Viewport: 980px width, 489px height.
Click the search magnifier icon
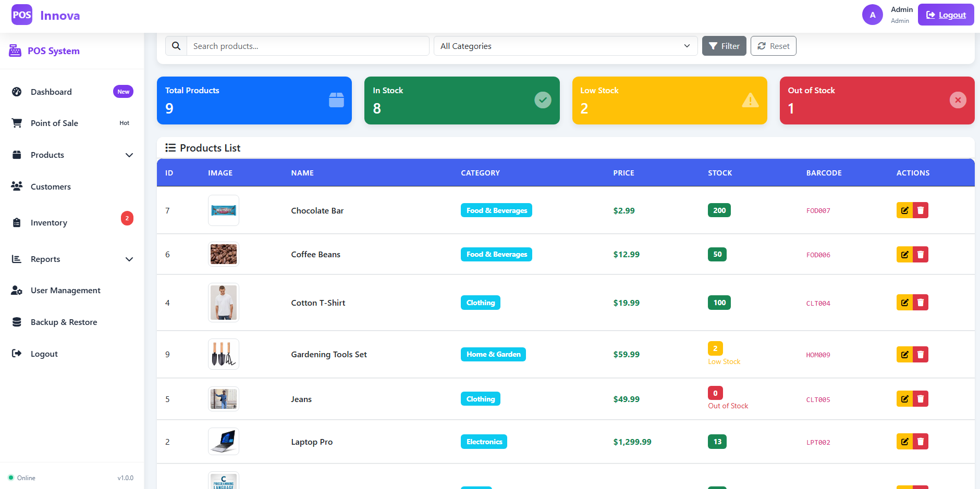click(176, 46)
